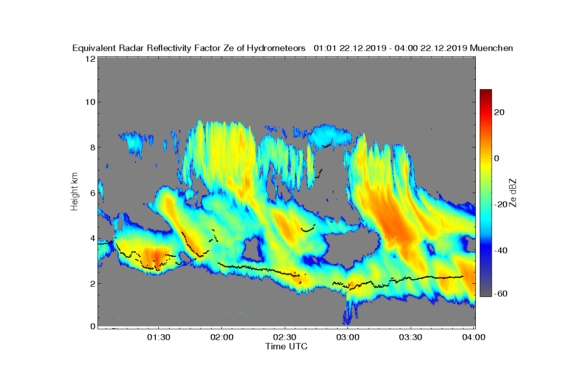This screenshot has height=392, width=588.
Task: Click the plot title 'Equivalent Radar Reflectivity Factor Ze of Hydrometeors'
Action: pyautogui.click(x=189, y=48)
